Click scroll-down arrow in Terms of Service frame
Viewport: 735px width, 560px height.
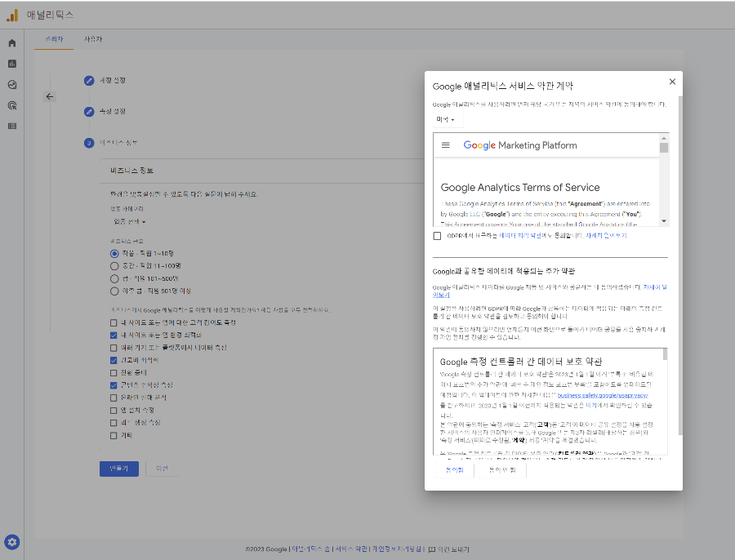click(x=664, y=221)
